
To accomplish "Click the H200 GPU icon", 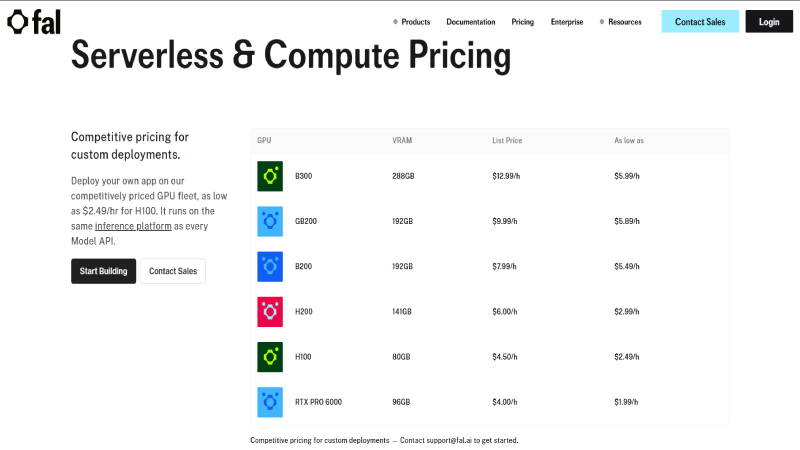I will (x=270, y=312).
